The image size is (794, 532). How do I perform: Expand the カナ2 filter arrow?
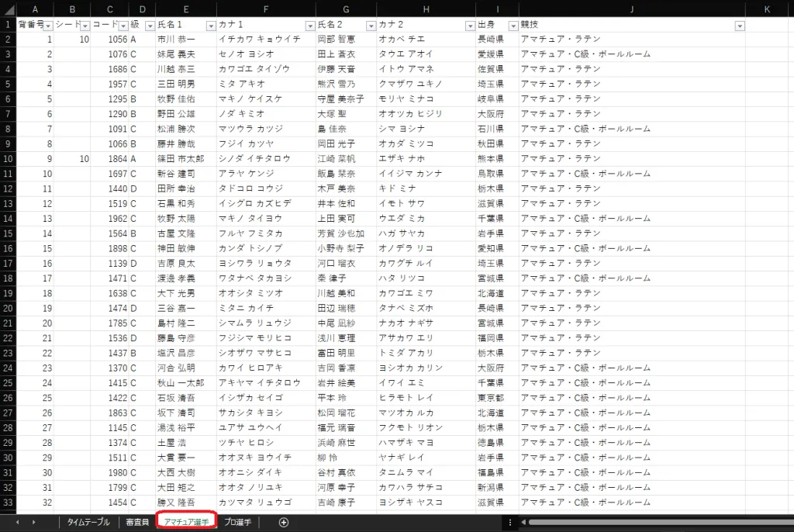click(x=469, y=26)
